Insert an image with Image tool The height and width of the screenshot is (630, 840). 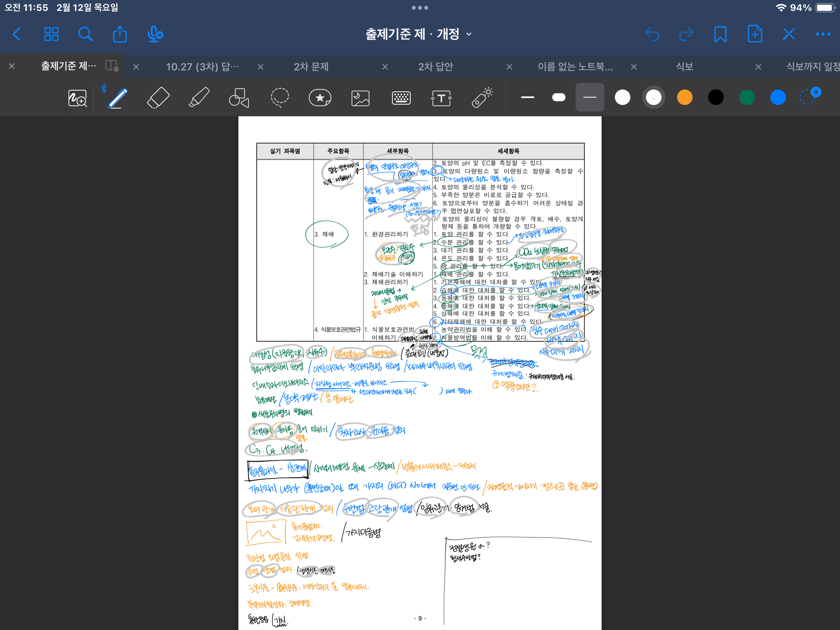[360, 98]
